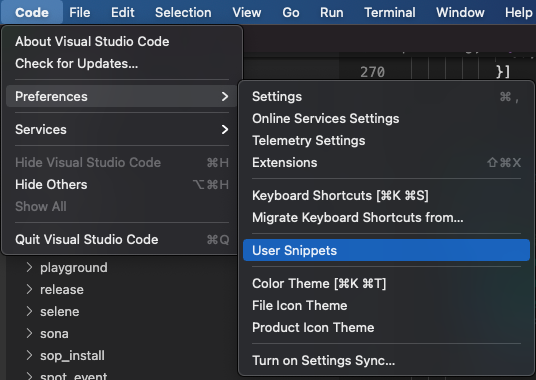Select the sop_install folder name
This screenshot has width=536, height=380.
tap(72, 356)
